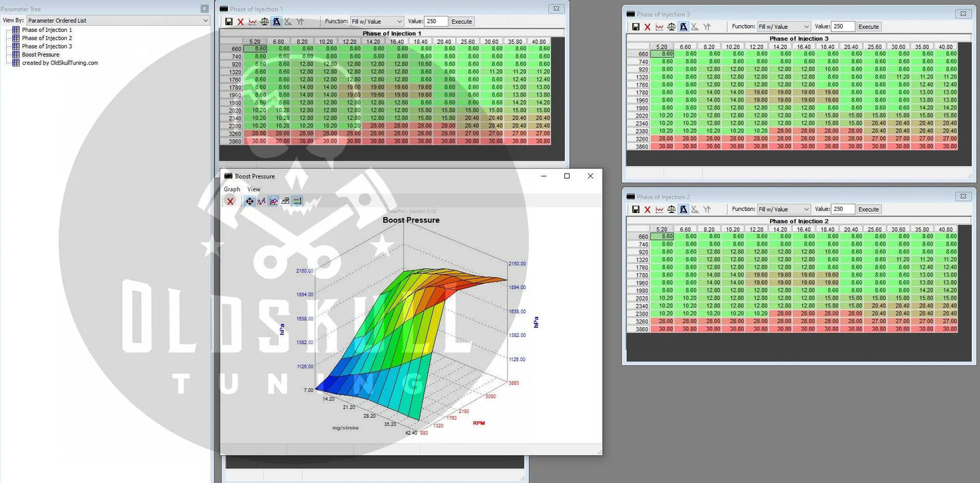
Task: Click the color bands icon in Boost Pressure toolbar
Action: coord(297,201)
